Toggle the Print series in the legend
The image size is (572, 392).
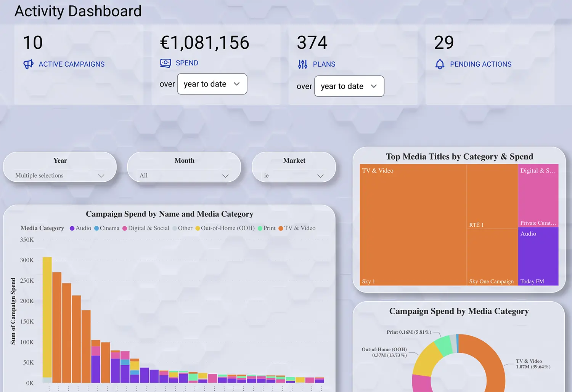(266, 228)
